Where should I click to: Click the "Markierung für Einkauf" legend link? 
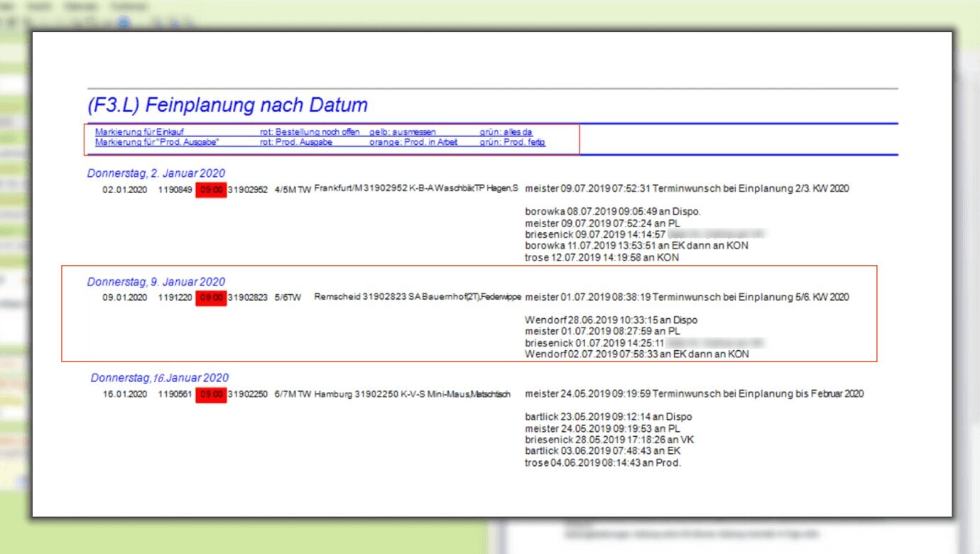coord(129,132)
